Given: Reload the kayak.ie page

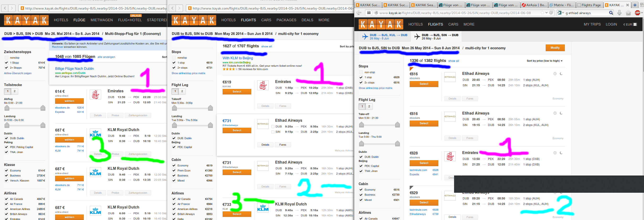Looking at the screenshot, I should point(551,13).
